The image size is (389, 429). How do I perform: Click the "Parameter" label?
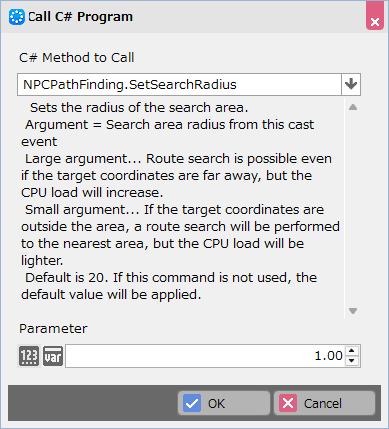click(53, 329)
